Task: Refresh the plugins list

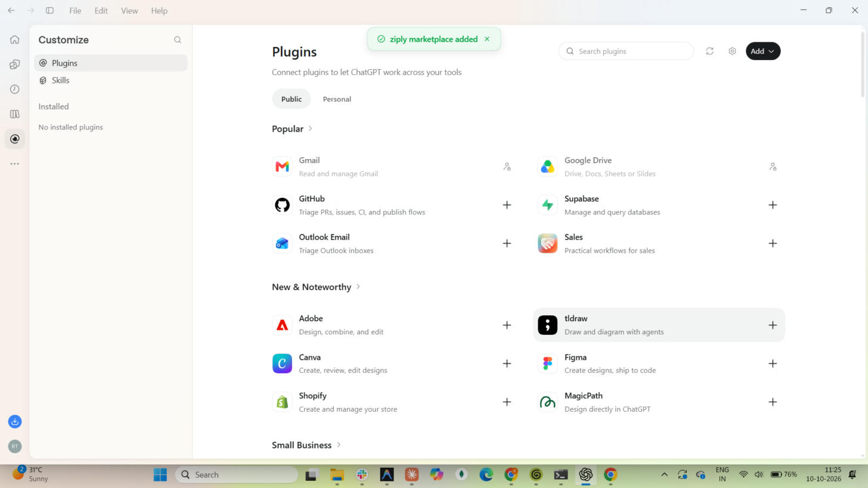Action: (709, 51)
